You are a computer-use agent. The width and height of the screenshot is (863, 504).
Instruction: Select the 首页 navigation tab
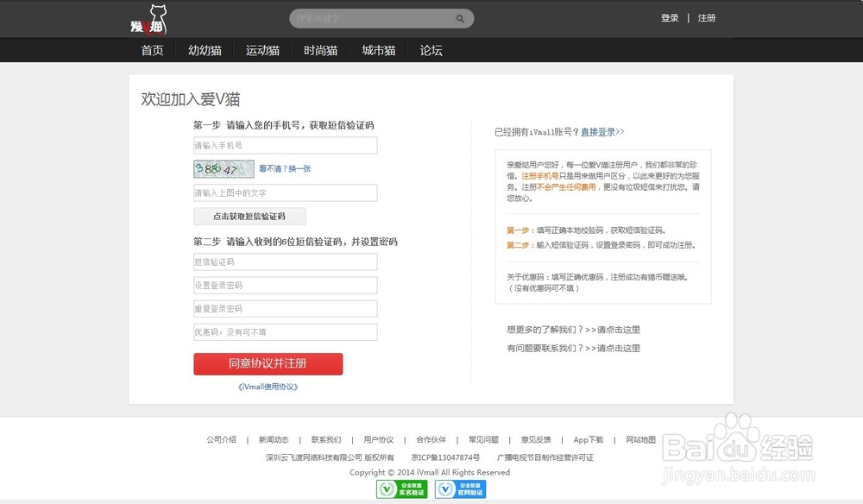point(152,50)
